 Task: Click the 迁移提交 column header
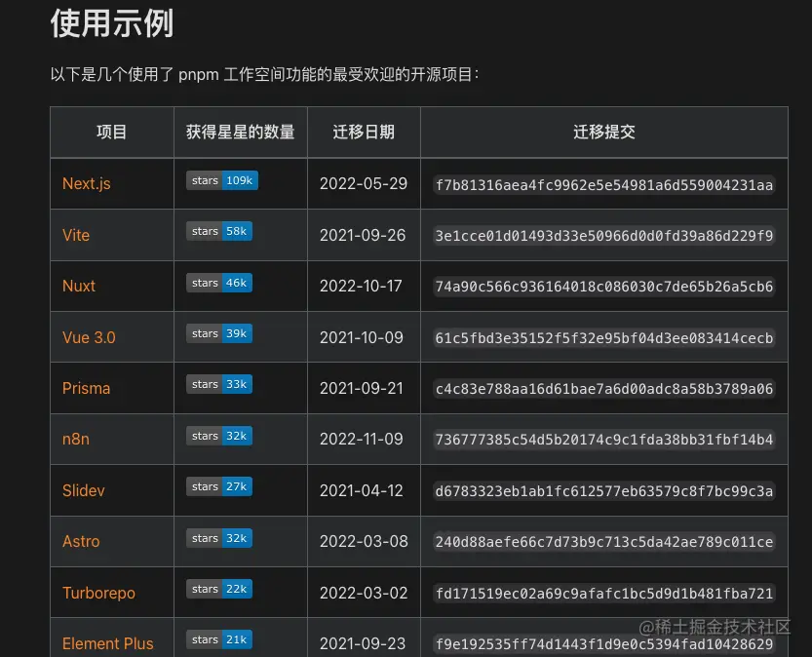point(604,132)
